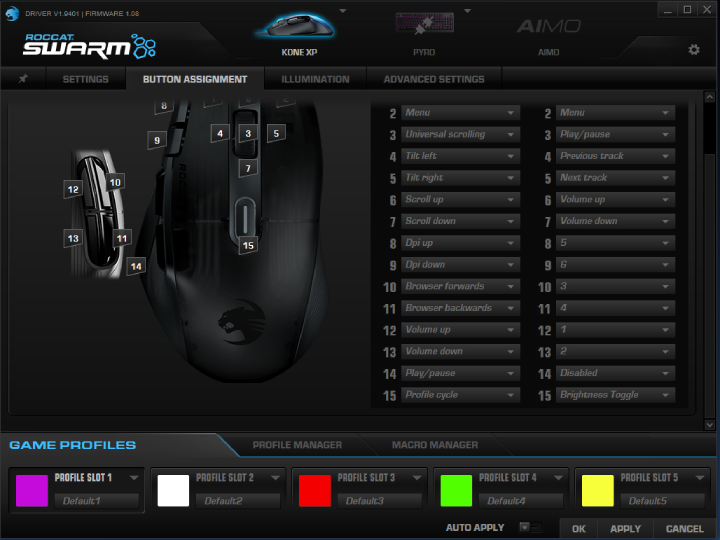Open the Advanced Settings tab
This screenshot has height=540, width=720.
pos(433,79)
